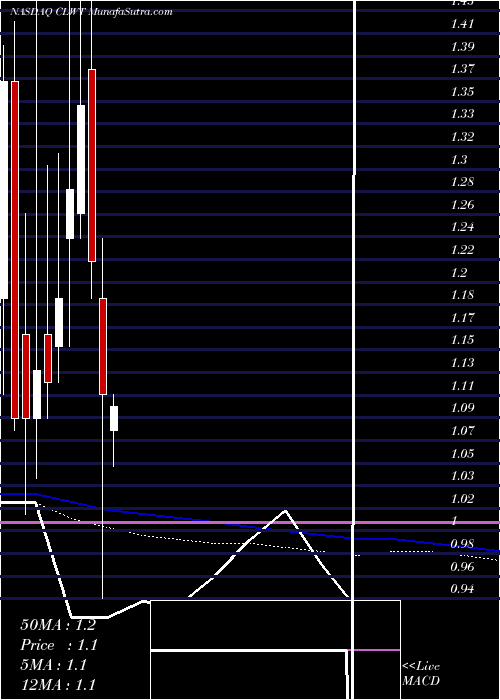
Task: Select the 1.11 price axis label
Action: pyautogui.click(x=462, y=386)
